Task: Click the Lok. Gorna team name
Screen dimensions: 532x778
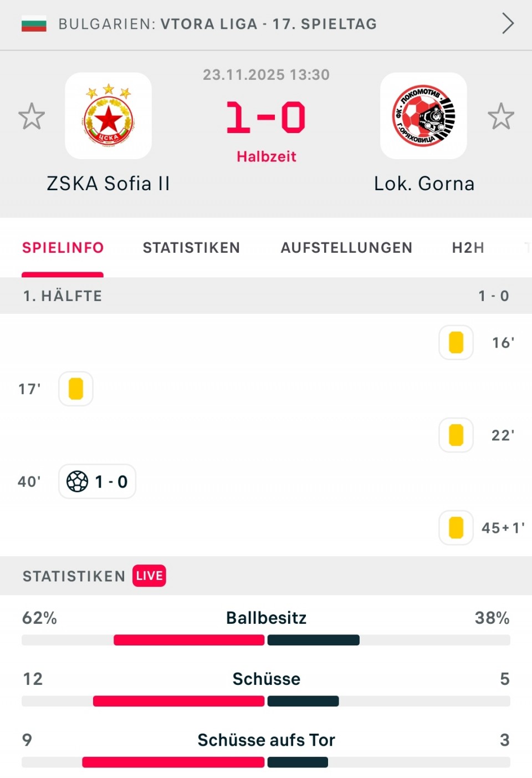Action: tap(424, 184)
